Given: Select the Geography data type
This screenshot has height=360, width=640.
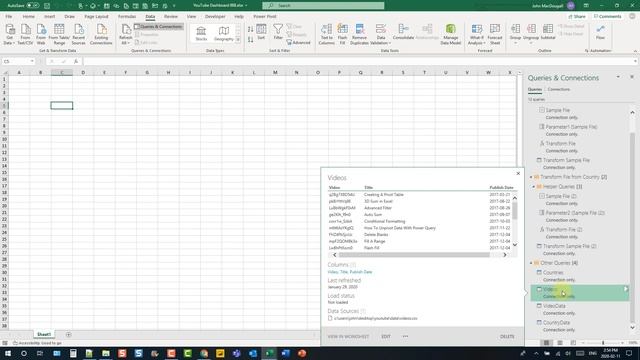Looking at the screenshot, I should (x=224, y=33).
